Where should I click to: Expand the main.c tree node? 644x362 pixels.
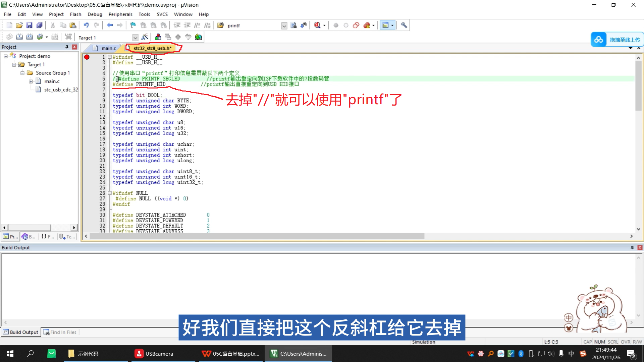pos(31,81)
